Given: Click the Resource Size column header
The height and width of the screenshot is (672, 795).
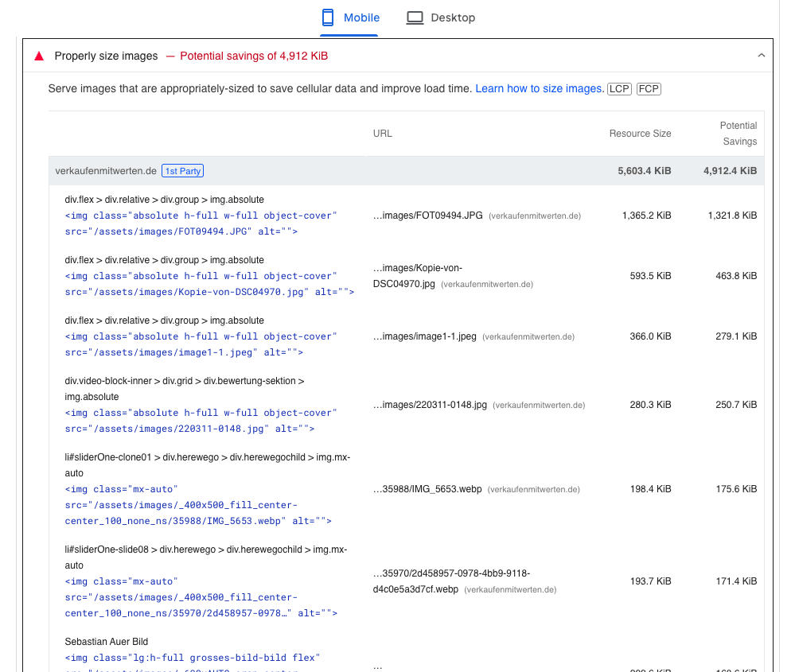Looking at the screenshot, I should coord(640,134).
